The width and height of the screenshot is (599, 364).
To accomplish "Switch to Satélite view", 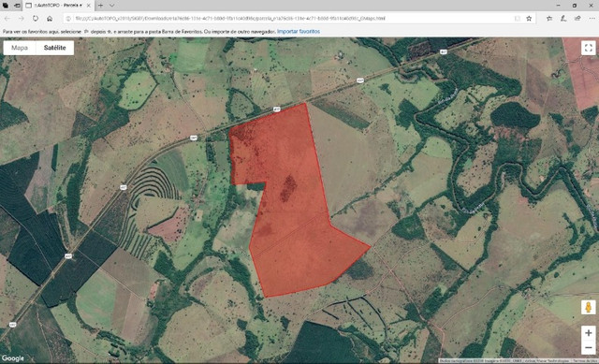I will tap(54, 48).
